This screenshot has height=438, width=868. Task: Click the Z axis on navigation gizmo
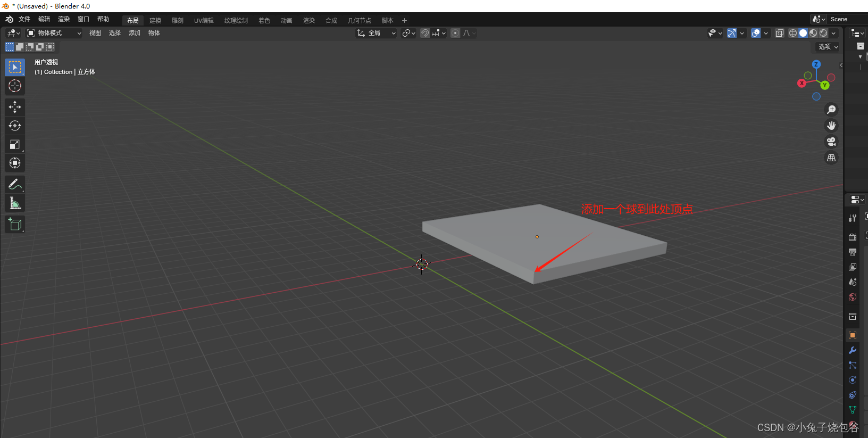coord(816,64)
